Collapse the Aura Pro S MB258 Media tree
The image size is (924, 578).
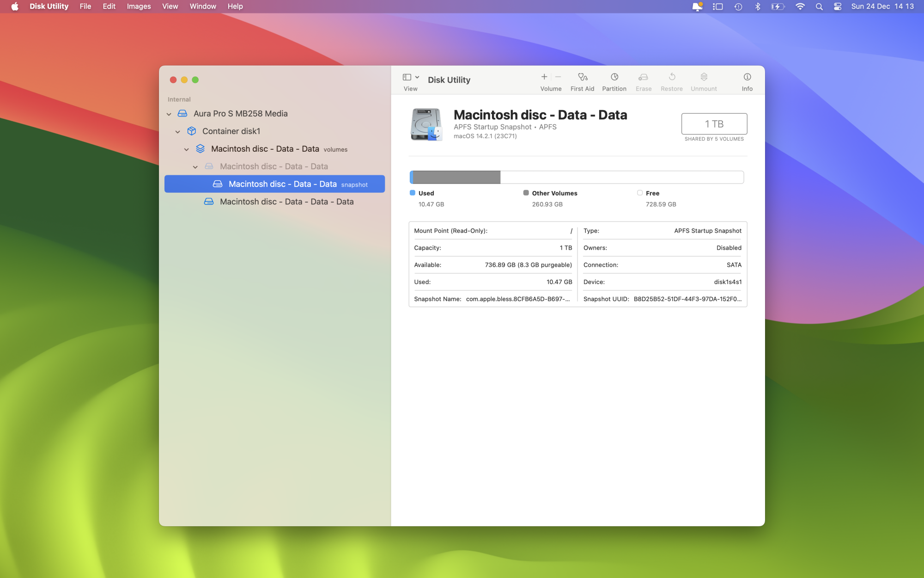169,114
